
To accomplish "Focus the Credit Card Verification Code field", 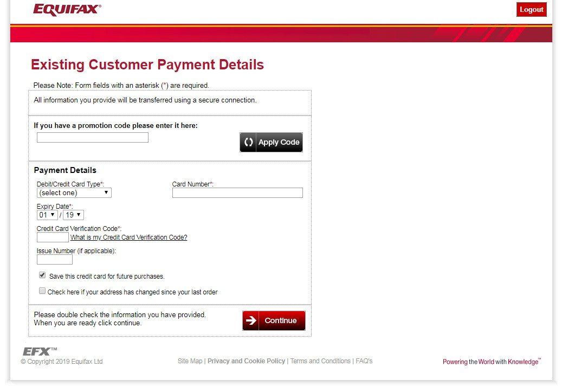I will pyautogui.click(x=53, y=237).
